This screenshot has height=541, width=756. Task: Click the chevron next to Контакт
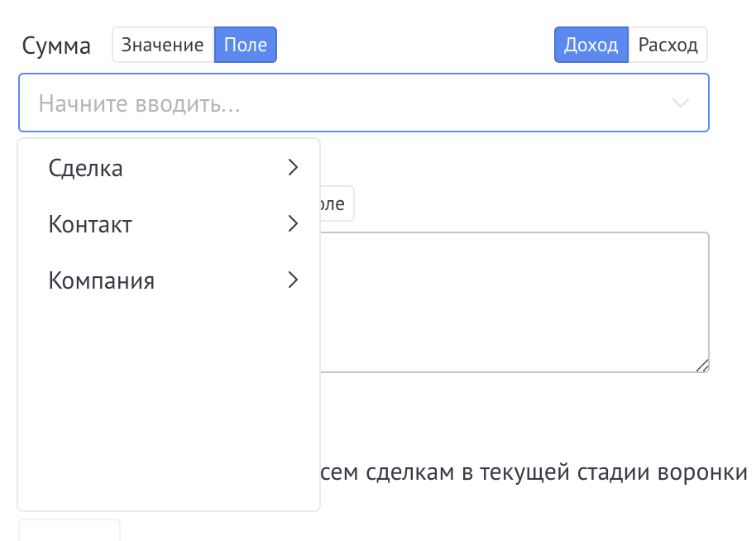pyautogui.click(x=292, y=224)
